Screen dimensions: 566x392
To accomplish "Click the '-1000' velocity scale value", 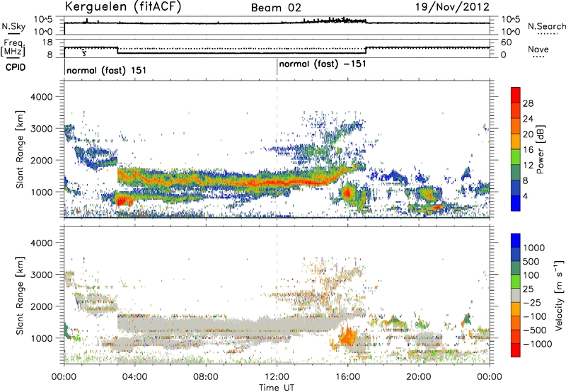I will tap(537, 344).
